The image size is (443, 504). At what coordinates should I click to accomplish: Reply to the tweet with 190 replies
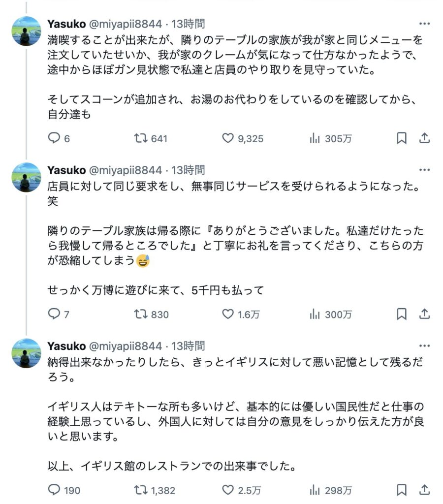click(54, 490)
